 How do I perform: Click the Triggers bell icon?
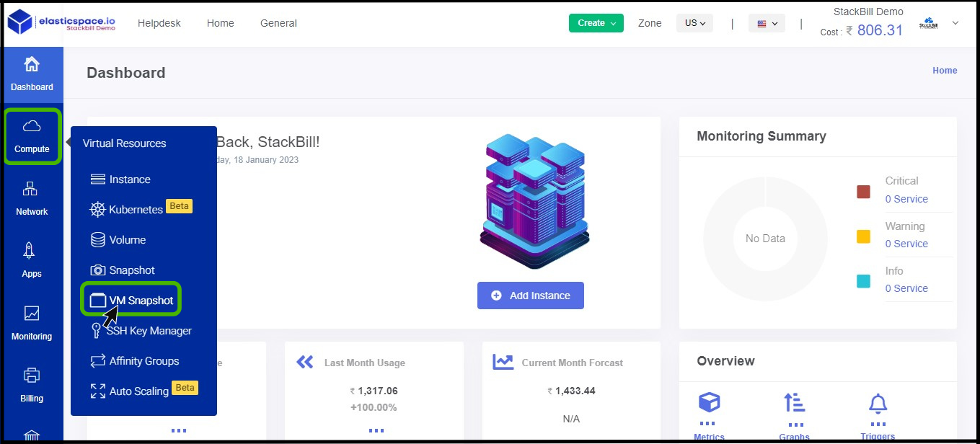coord(878,404)
